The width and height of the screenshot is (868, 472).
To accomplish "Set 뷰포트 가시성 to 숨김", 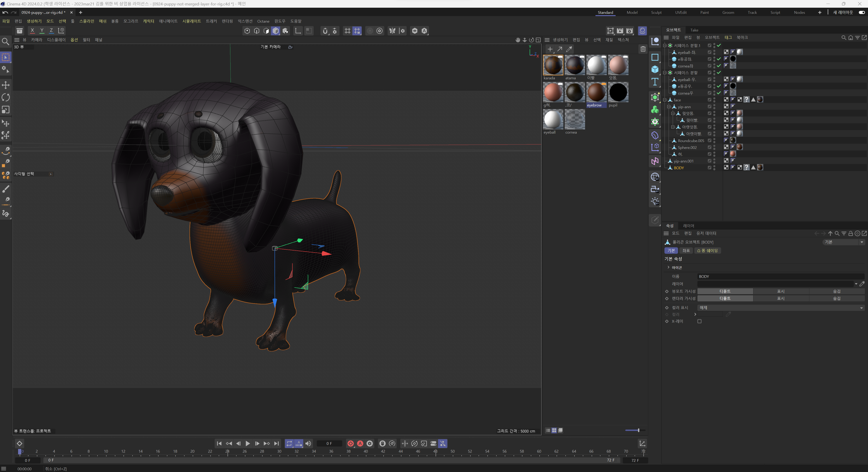I will click(x=836, y=291).
